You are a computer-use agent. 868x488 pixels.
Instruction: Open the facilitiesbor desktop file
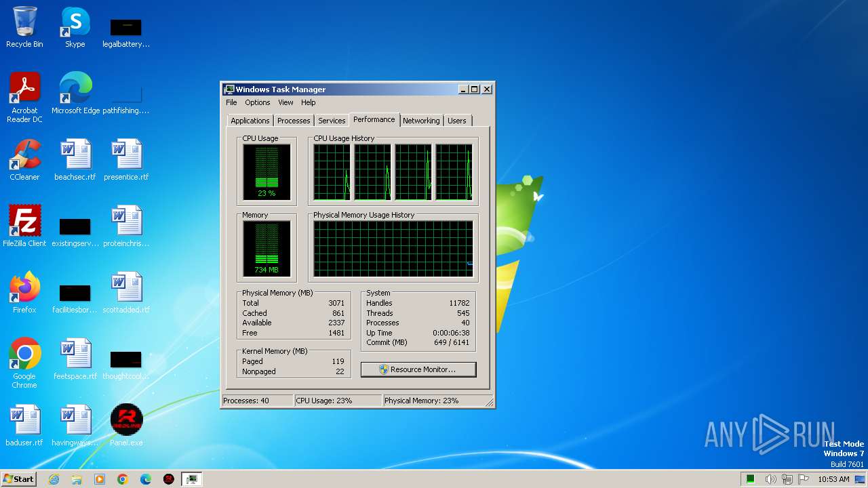(75, 298)
